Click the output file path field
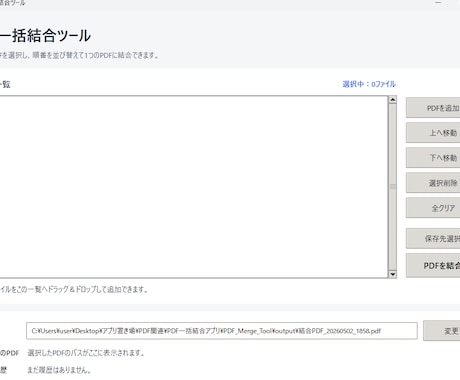This screenshot has height=380, width=460. click(x=222, y=331)
